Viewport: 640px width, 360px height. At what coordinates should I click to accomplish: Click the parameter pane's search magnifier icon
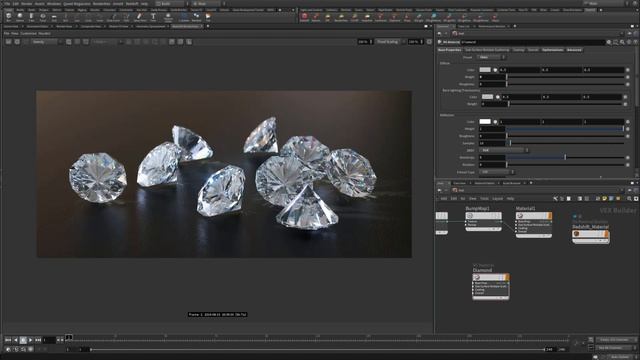pyautogui.click(x=622, y=42)
